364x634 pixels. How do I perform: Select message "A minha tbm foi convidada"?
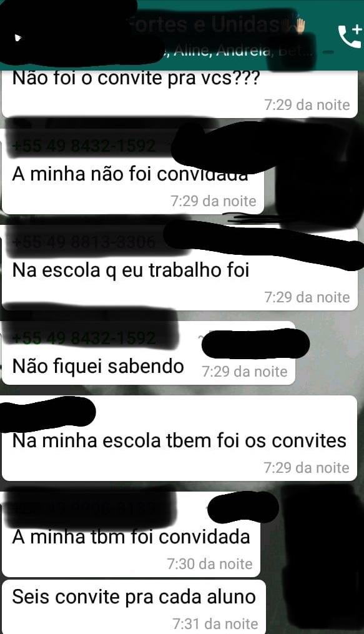[131, 537]
